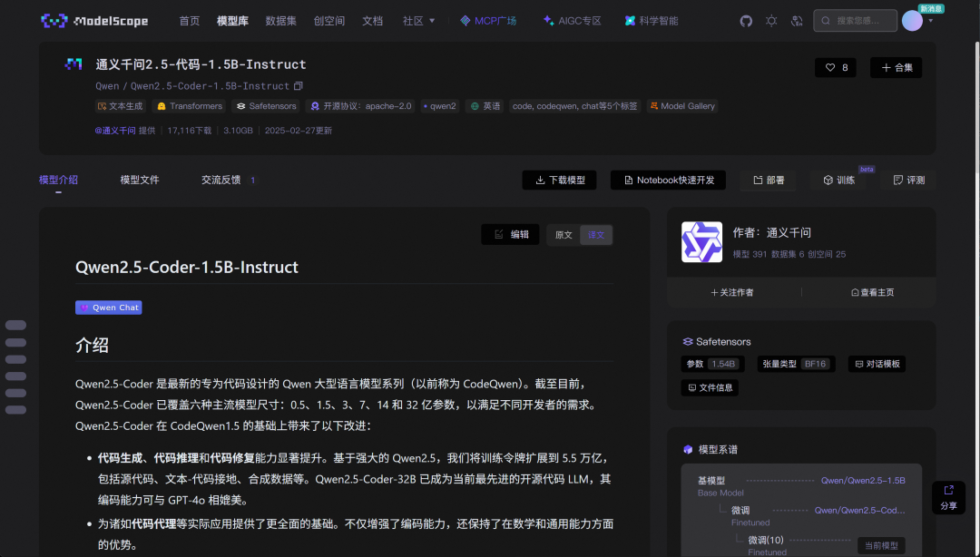
Task: Open the 对话模板 chat template panel
Action: (876, 363)
